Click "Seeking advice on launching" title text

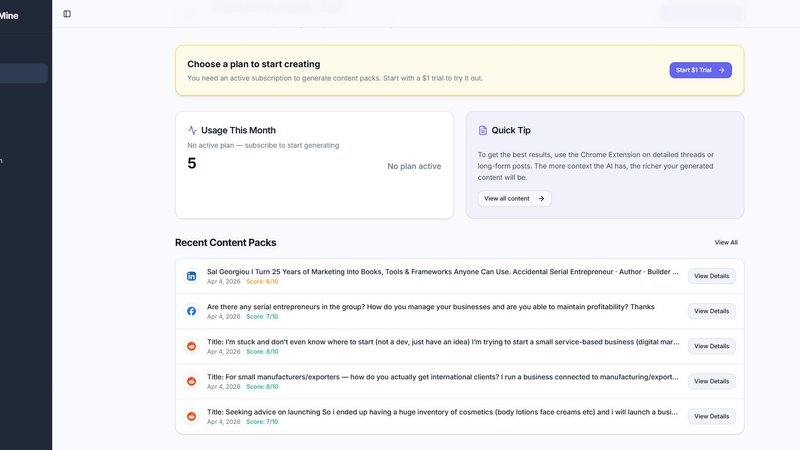click(x=442, y=412)
